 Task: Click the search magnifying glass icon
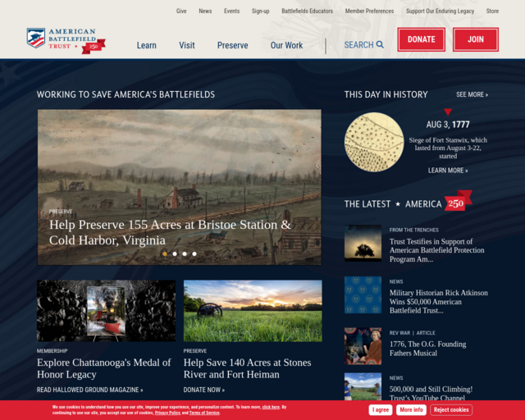[380, 44]
